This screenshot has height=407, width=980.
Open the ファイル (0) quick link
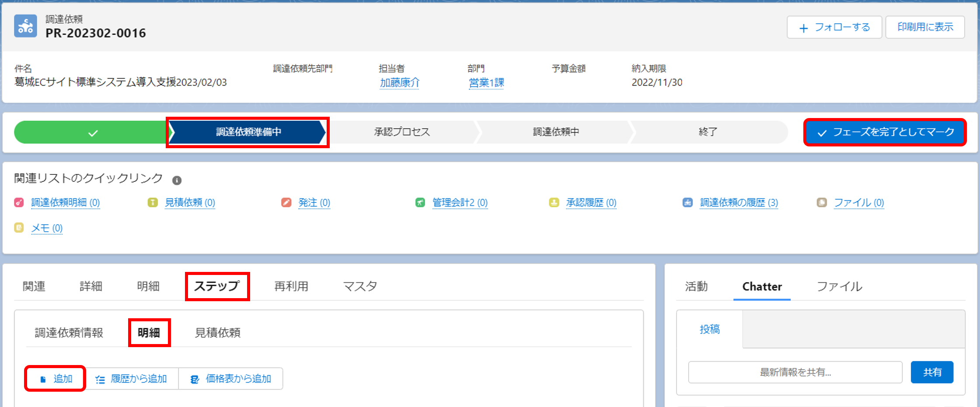[x=859, y=202]
